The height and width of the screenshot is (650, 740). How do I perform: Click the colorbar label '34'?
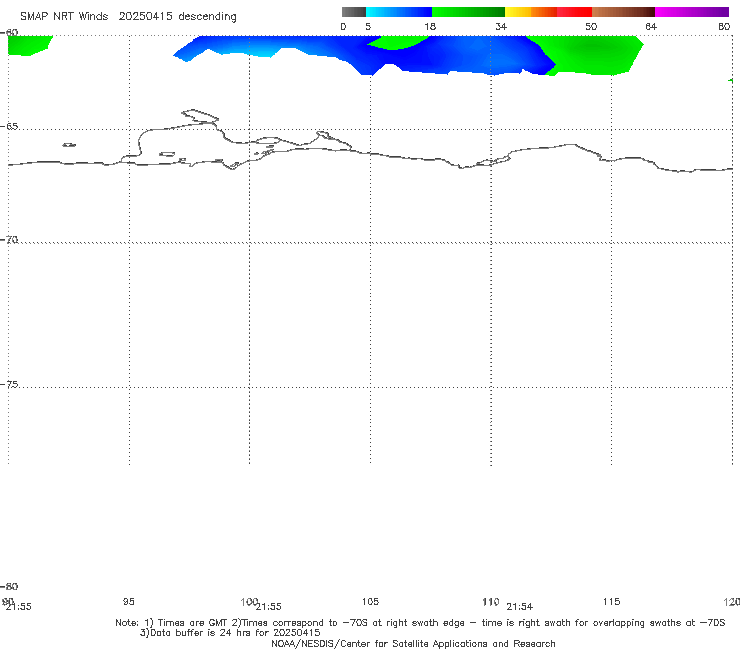pyautogui.click(x=501, y=26)
